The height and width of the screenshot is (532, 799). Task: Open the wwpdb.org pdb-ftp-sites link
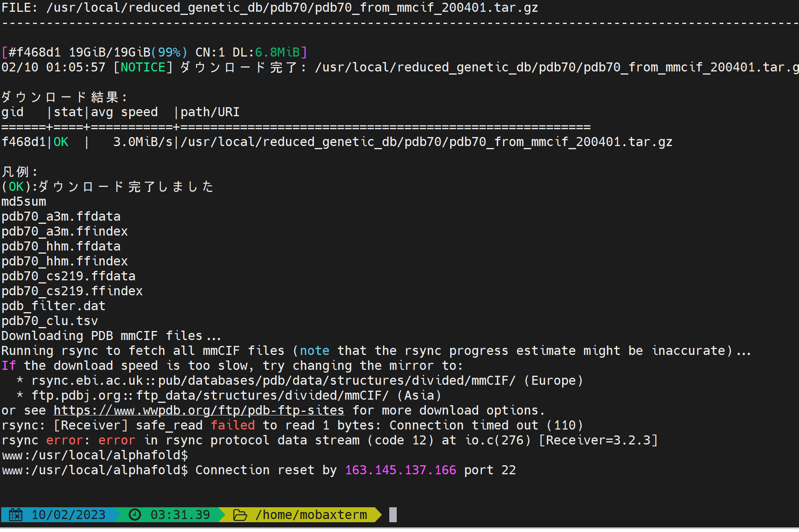199,410
